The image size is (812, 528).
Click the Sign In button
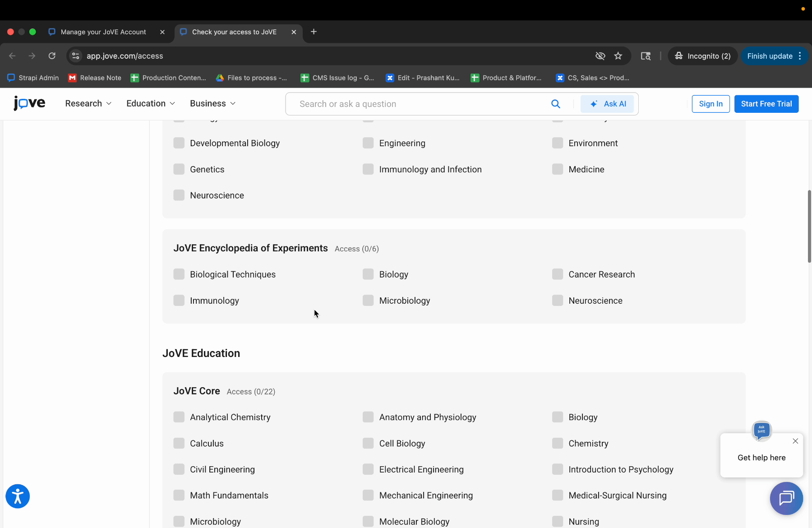pos(710,104)
